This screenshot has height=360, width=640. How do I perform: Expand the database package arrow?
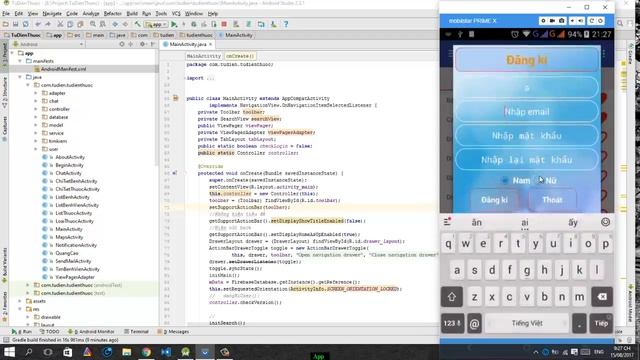(36, 117)
